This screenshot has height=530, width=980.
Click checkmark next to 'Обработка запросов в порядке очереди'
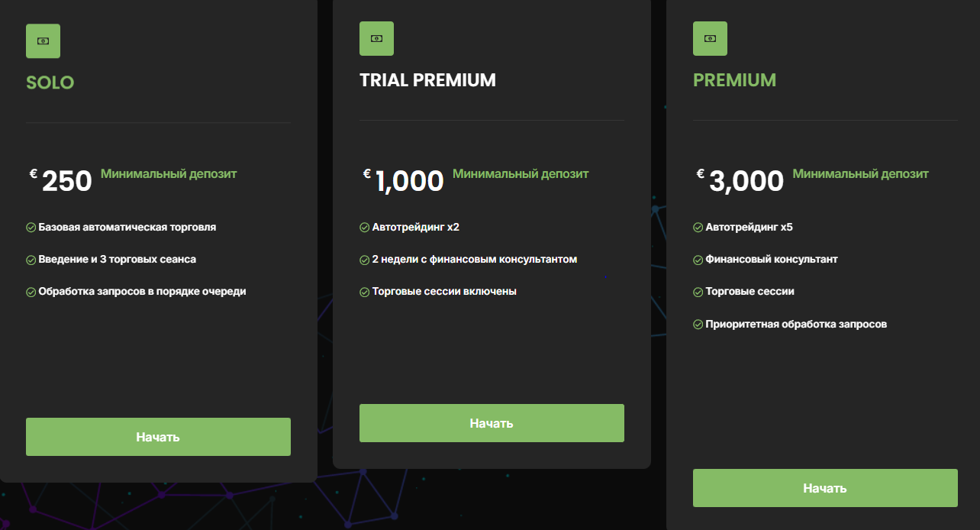(31, 291)
